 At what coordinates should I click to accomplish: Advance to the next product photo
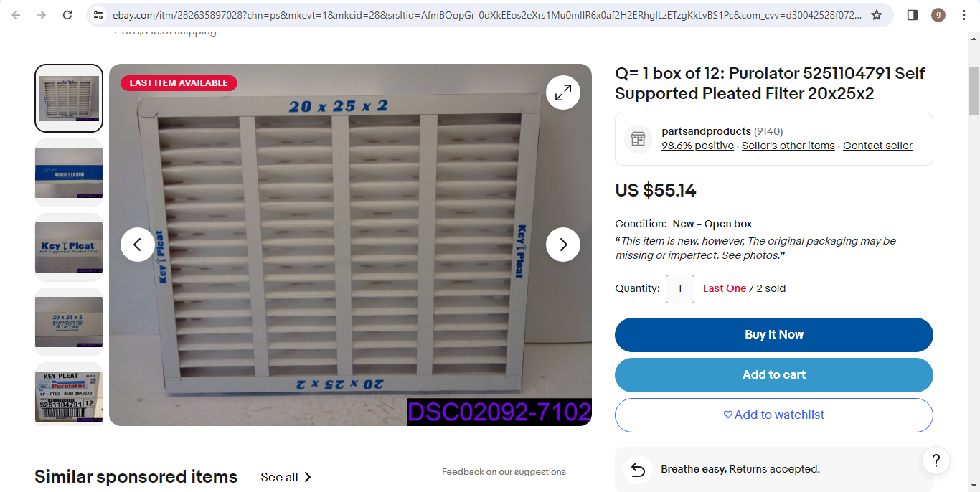tap(563, 245)
